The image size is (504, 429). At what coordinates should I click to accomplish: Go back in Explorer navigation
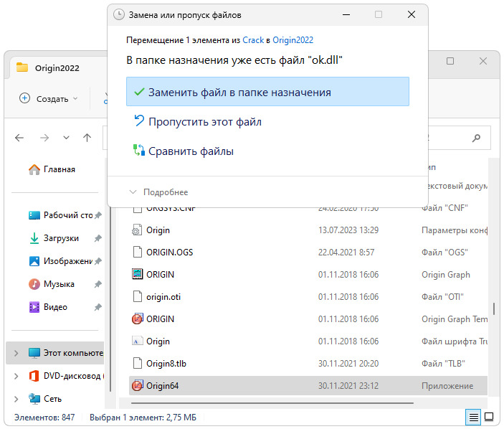coord(19,138)
